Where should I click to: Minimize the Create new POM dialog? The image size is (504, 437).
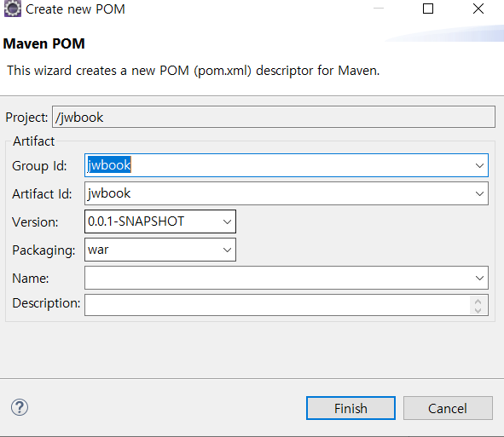[x=379, y=9]
